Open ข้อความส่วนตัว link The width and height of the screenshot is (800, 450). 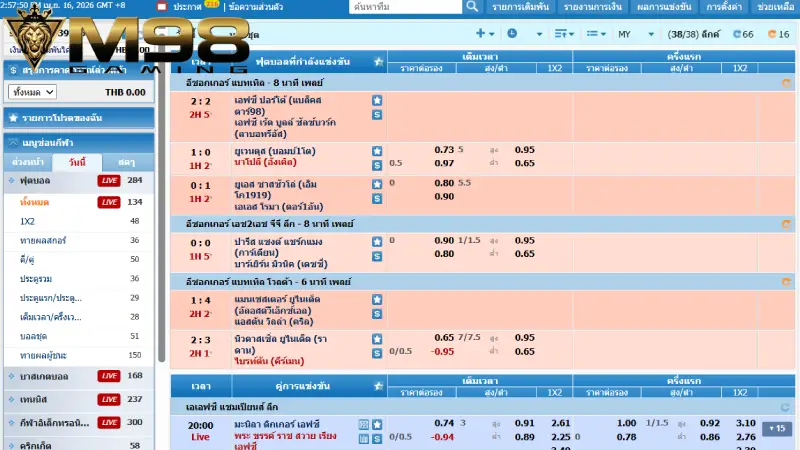(x=256, y=7)
